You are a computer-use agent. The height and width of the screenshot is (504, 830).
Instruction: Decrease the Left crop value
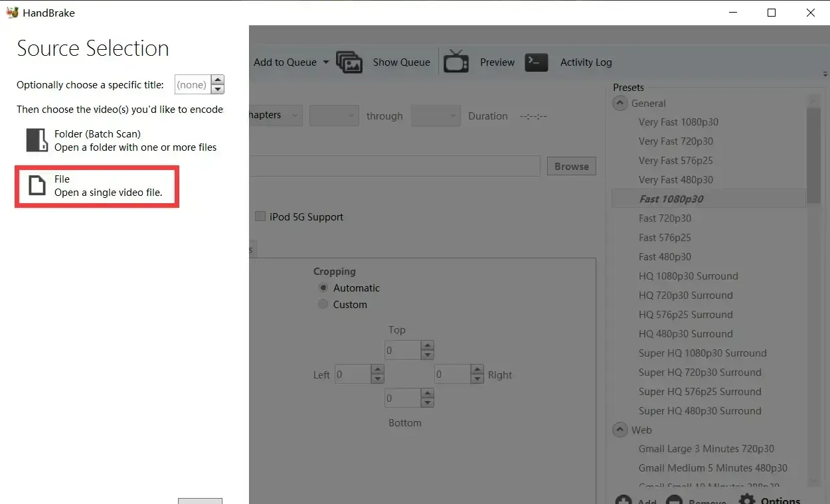click(378, 378)
